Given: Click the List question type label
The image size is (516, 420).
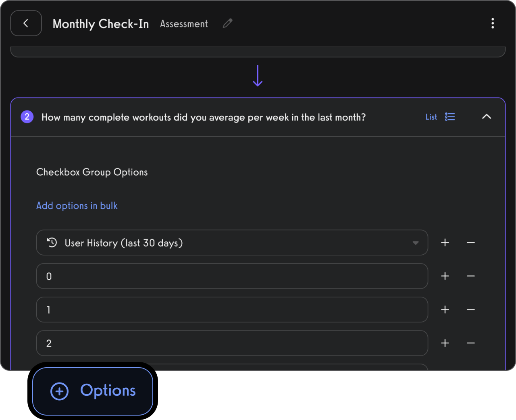Looking at the screenshot, I should 431,117.
